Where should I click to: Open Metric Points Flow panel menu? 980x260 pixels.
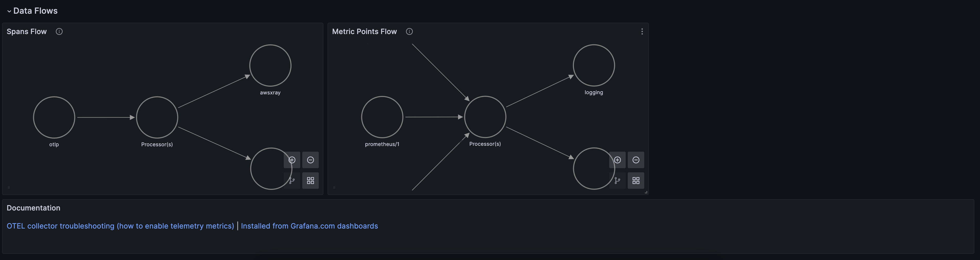coord(642,32)
